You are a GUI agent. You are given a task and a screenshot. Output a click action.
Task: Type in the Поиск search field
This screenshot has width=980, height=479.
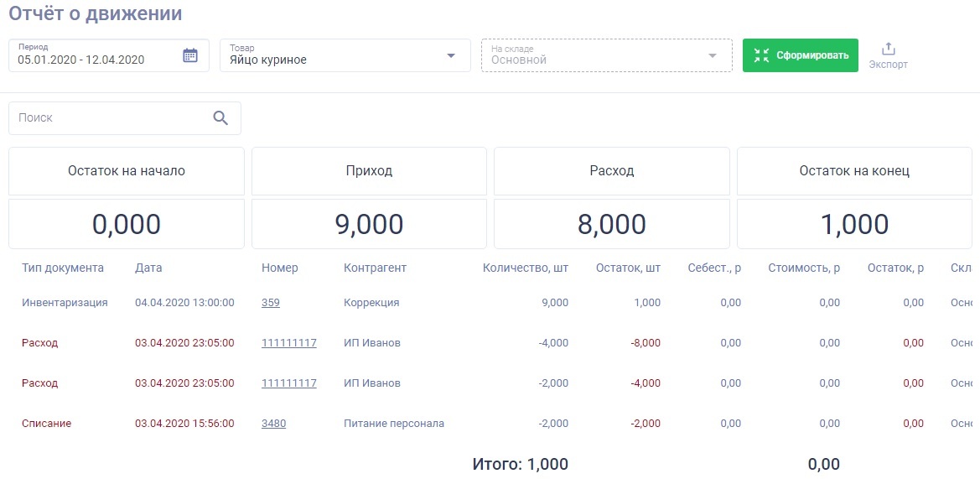(109, 118)
